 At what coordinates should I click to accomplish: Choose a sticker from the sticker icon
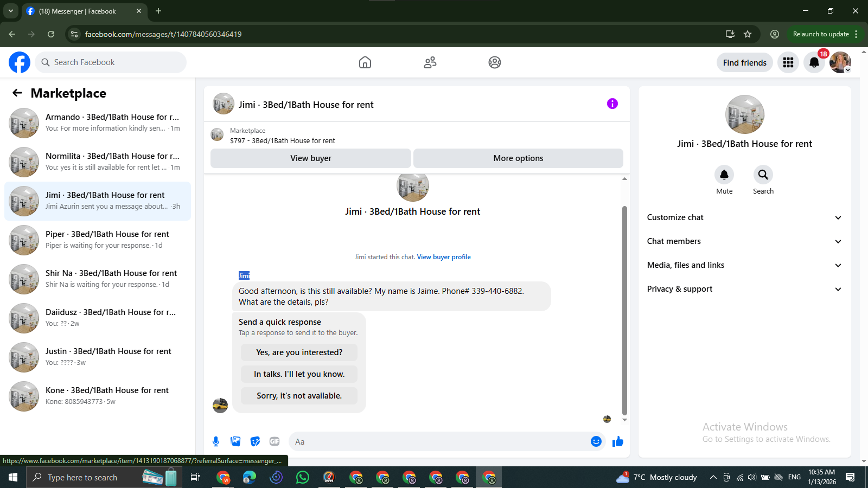click(x=255, y=441)
